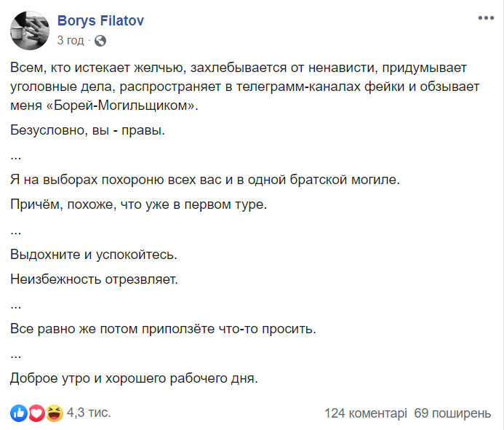Click closing line 'Доброе утро и хорошего рабочего дня.'
The image size is (504, 430).
tap(134, 378)
